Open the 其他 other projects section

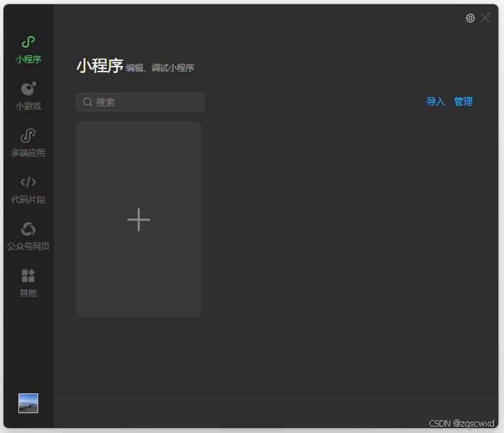click(28, 283)
